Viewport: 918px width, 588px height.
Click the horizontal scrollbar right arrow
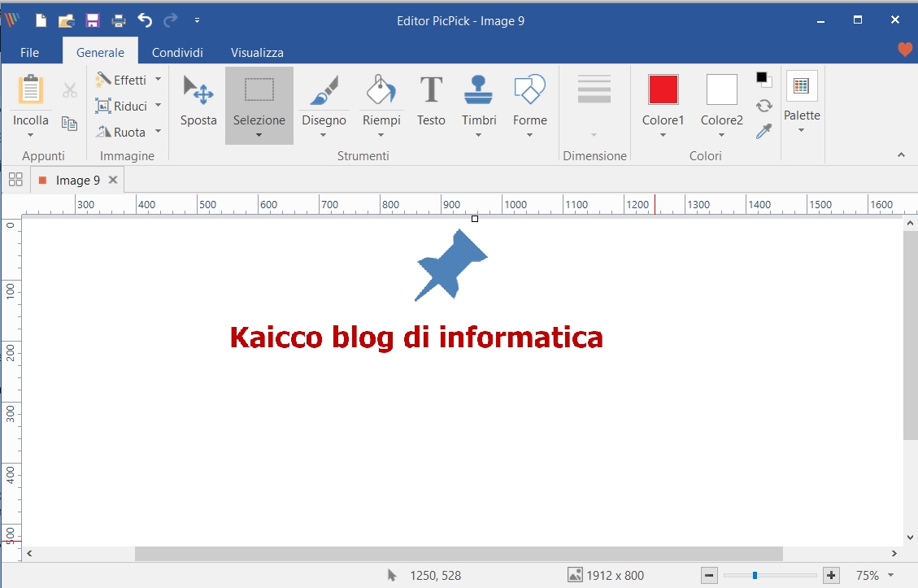coord(894,554)
